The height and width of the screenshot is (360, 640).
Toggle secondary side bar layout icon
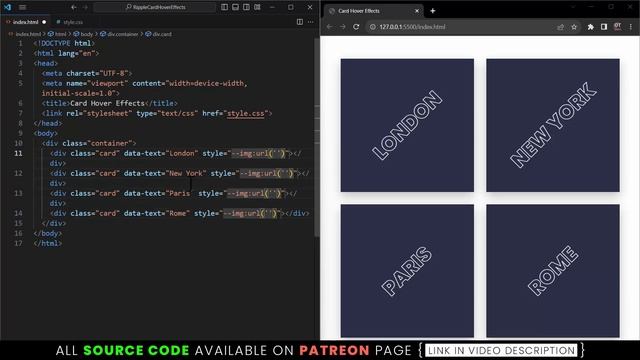tap(246, 7)
